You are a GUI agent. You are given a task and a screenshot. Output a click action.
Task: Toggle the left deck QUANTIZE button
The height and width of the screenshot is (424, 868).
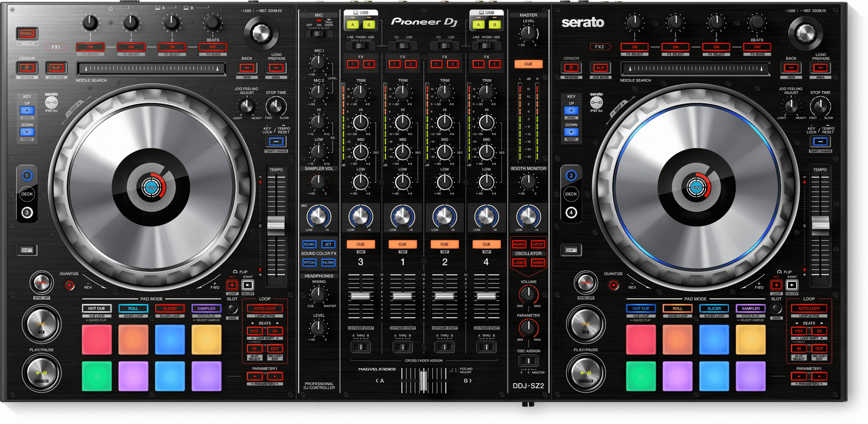point(69,284)
